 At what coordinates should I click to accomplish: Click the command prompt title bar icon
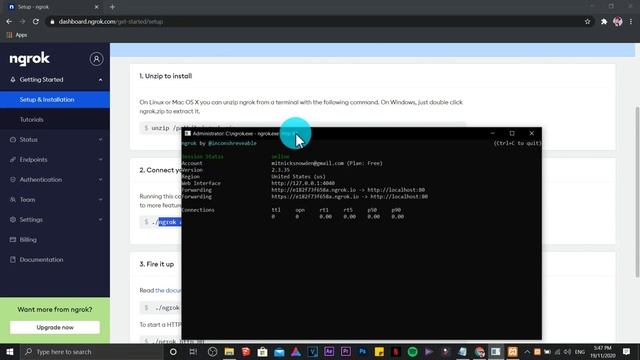pos(187,133)
